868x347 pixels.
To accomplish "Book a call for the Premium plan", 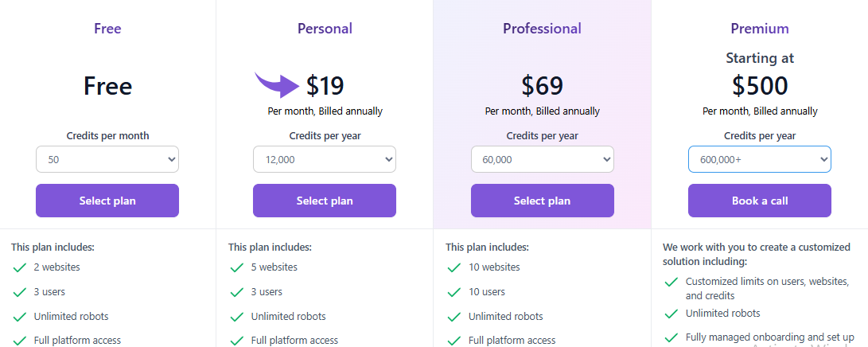I will [759, 201].
